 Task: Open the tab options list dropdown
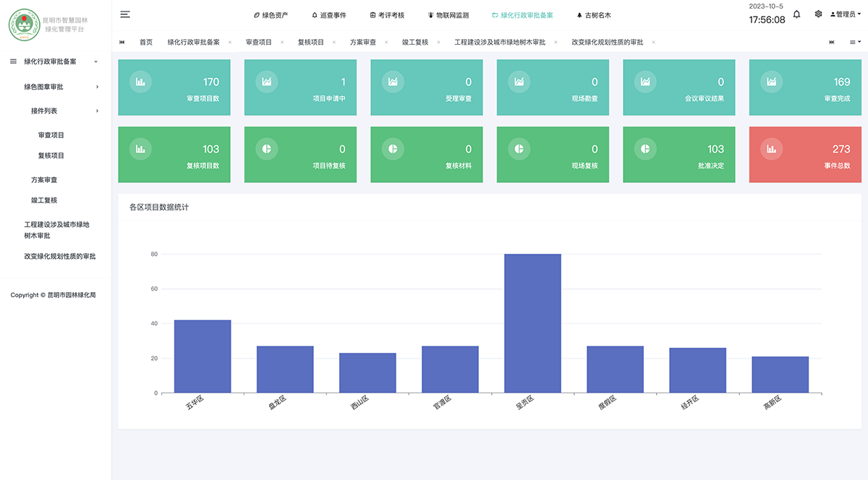(855, 43)
